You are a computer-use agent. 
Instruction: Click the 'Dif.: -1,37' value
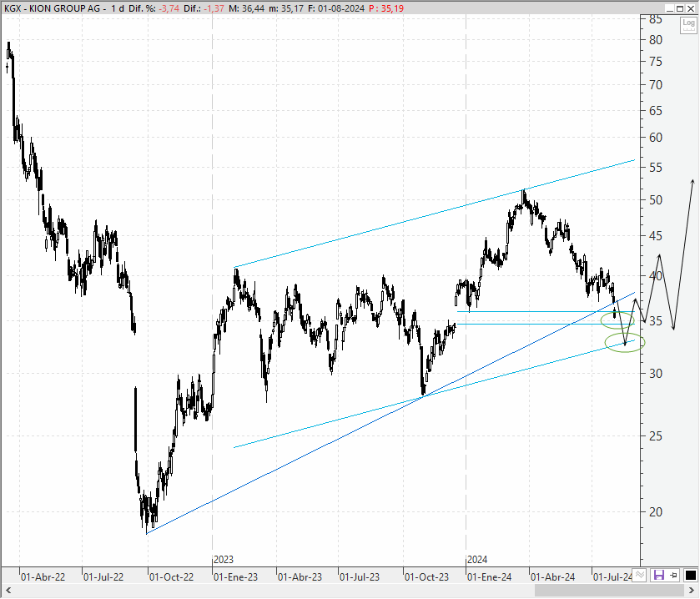pyautogui.click(x=204, y=8)
